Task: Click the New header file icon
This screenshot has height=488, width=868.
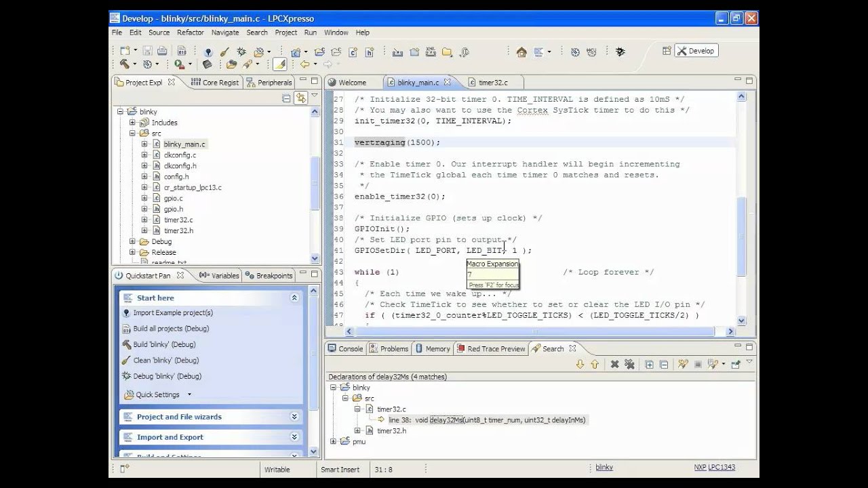Action: (370, 52)
